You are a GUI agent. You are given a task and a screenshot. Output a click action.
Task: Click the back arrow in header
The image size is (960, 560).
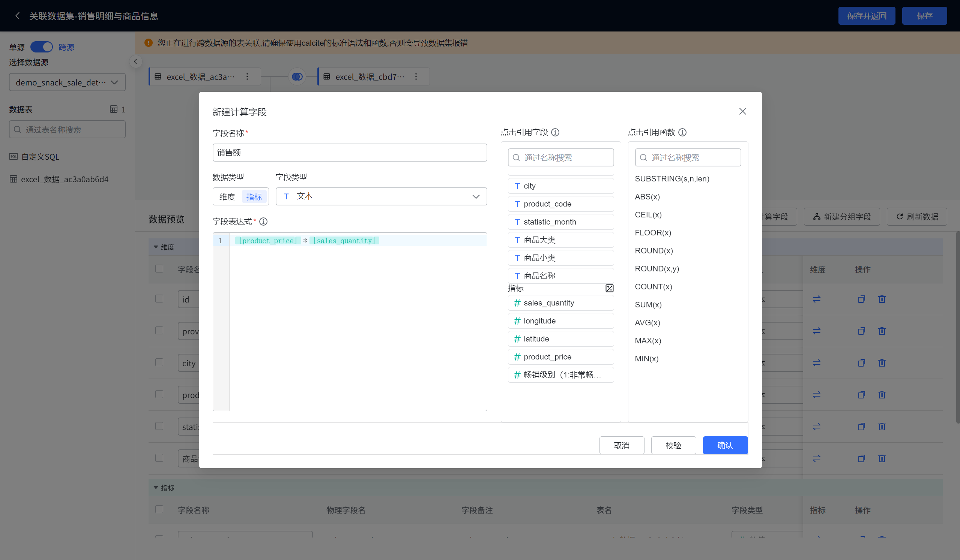tap(17, 16)
